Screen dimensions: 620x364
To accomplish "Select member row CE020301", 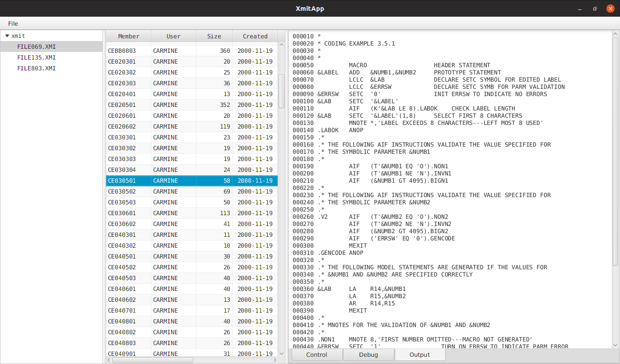I will 192,61.
